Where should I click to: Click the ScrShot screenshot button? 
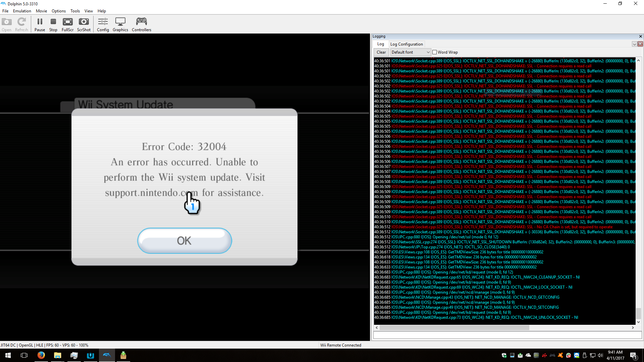[84, 24]
